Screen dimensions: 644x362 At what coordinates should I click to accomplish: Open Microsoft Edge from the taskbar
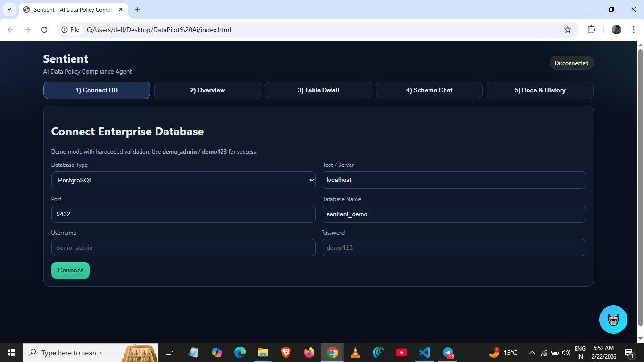[240, 353]
